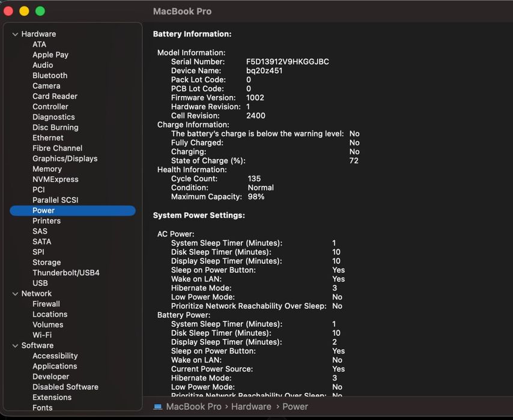Viewport: 513px width, 420px height.
Task: Select Volumes under Network
Action: [48, 324]
